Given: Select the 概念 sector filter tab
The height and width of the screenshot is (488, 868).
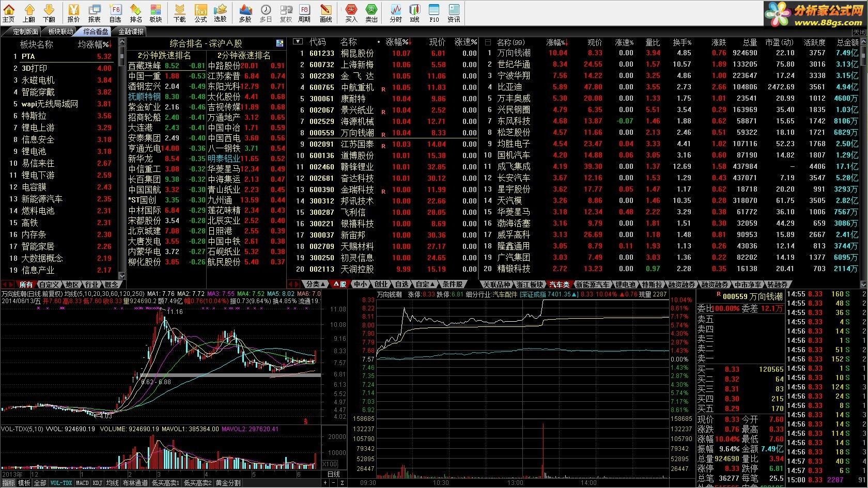Looking at the screenshot, I should [112, 285].
